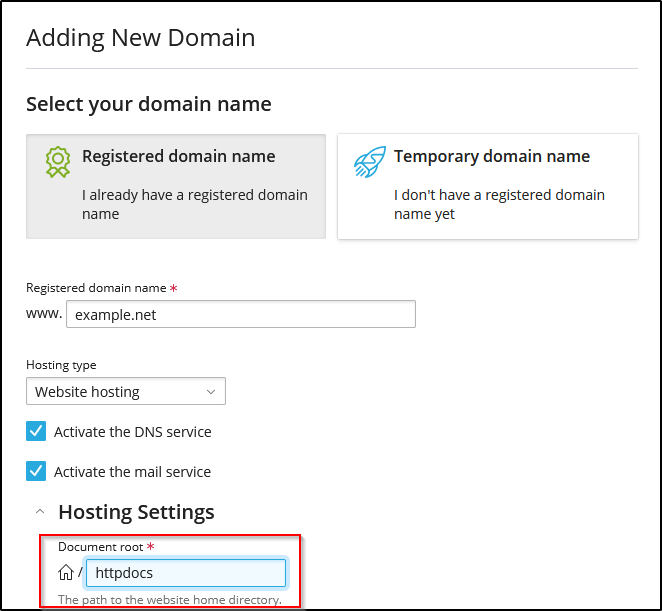Click 'I already have a registered domain name' text
This screenshot has width=662, height=611.
point(194,204)
